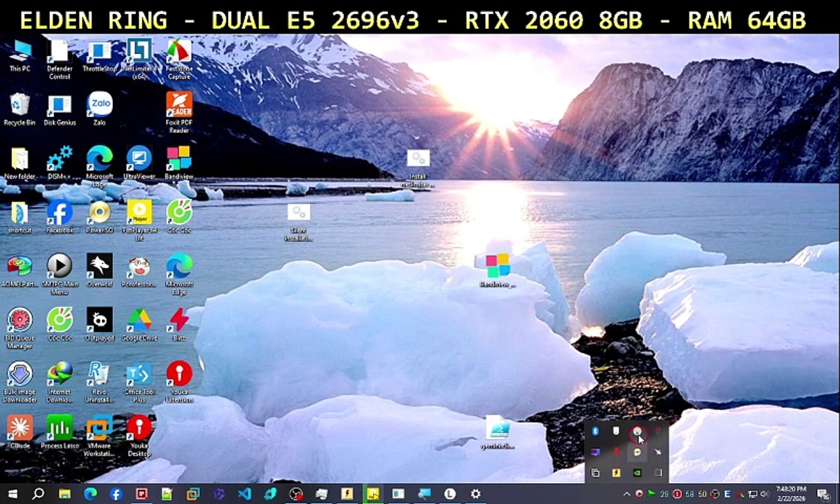Open the PotPlayer 64 bit shortcut
The height and width of the screenshot is (504, 840).
pyautogui.click(x=139, y=220)
